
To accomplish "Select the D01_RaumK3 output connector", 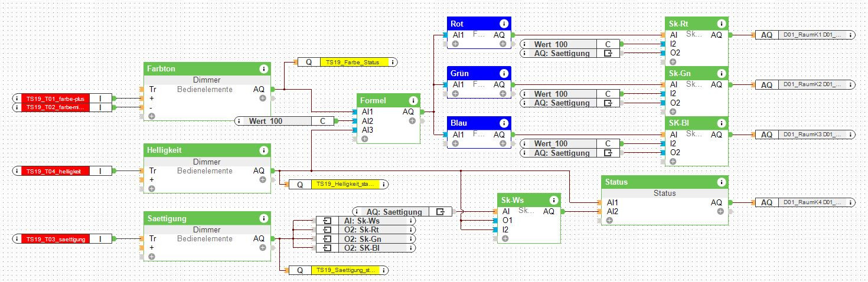I will click(805, 135).
